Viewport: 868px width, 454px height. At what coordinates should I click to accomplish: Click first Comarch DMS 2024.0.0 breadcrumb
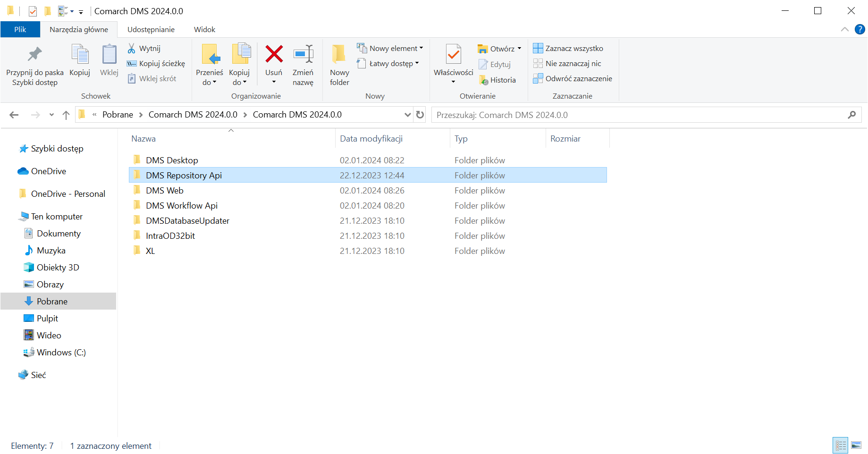click(193, 115)
